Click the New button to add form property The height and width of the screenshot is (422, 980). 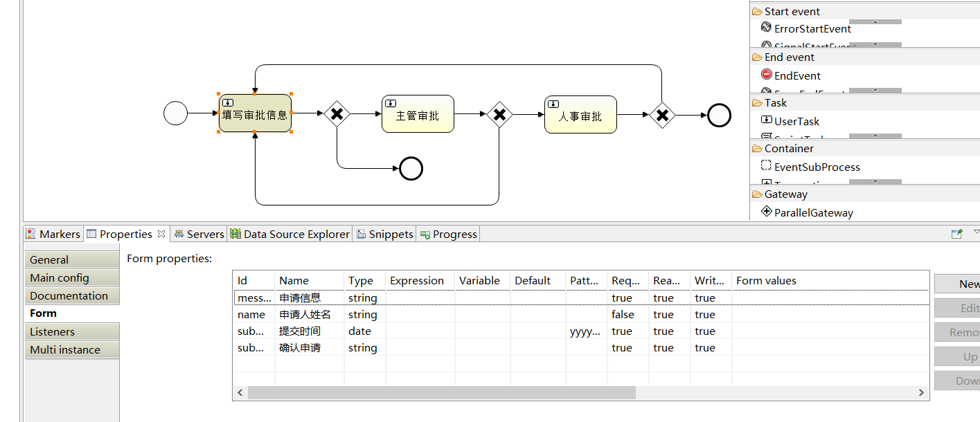tap(963, 284)
